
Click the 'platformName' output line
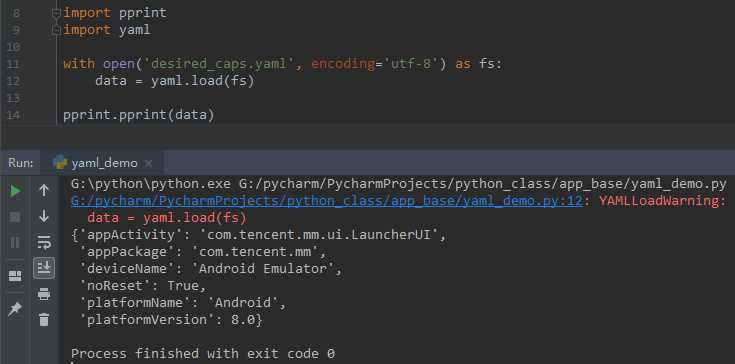182,303
